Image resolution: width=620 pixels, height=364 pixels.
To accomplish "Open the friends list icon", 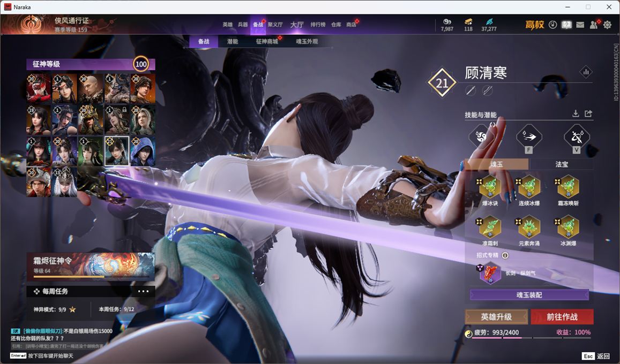I will (594, 25).
